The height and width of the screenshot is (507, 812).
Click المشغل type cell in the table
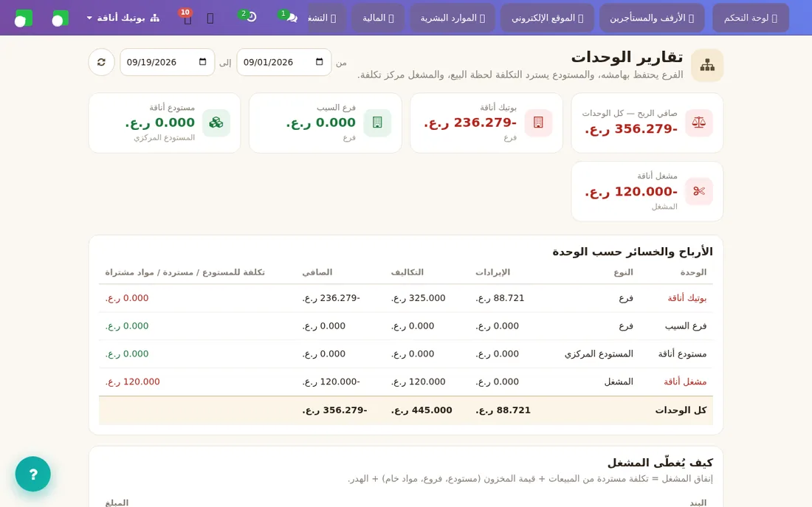pos(619,382)
